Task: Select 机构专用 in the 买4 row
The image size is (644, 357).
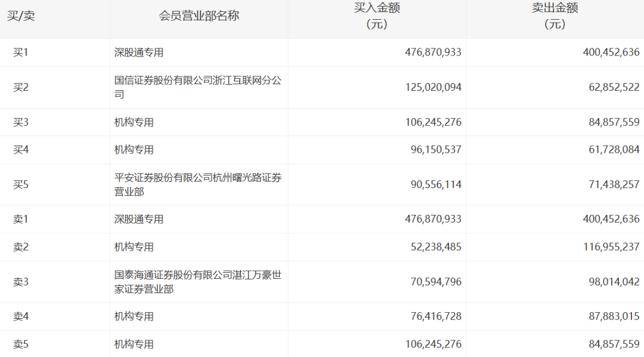Action: tap(134, 150)
